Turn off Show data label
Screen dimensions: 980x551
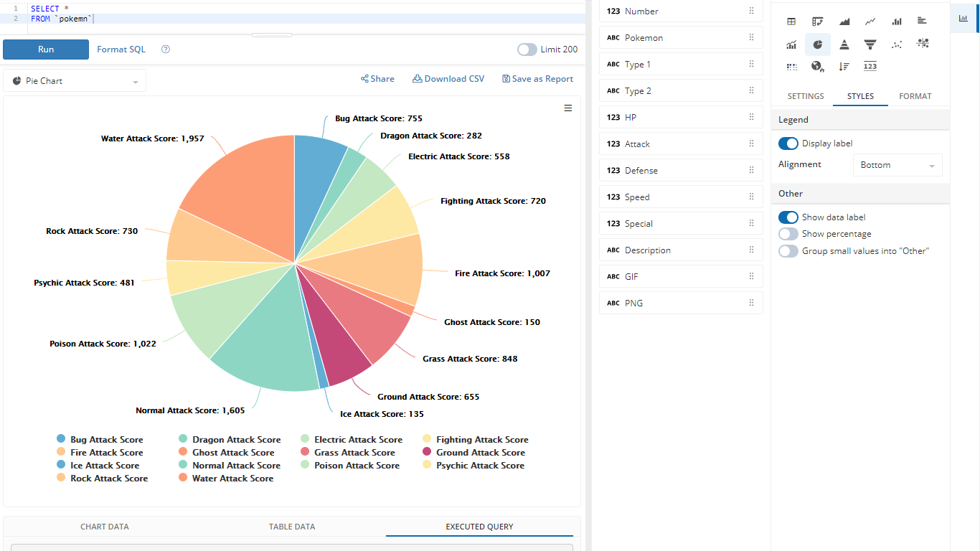point(788,217)
